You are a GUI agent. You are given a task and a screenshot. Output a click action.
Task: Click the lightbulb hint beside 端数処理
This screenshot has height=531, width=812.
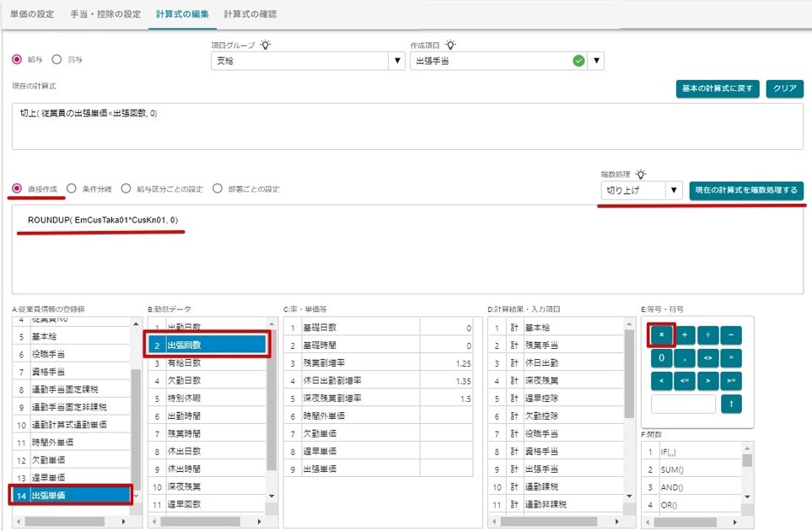(641, 174)
